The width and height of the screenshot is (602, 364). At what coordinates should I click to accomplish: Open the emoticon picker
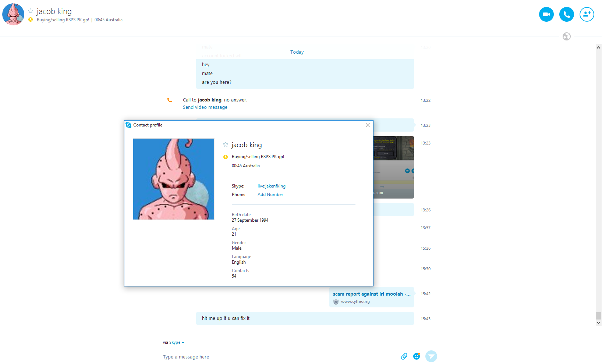pos(417,356)
